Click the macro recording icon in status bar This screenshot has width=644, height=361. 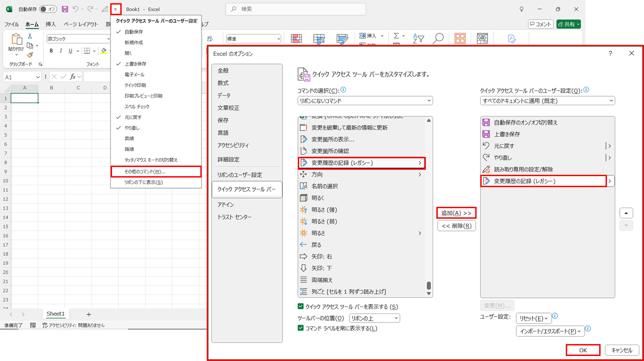(x=32, y=325)
